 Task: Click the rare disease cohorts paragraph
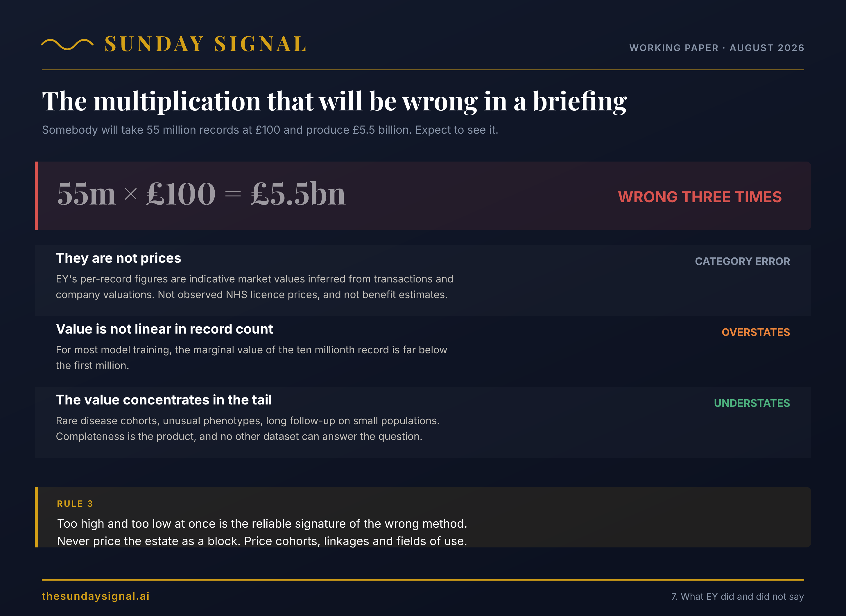coord(248,428)
